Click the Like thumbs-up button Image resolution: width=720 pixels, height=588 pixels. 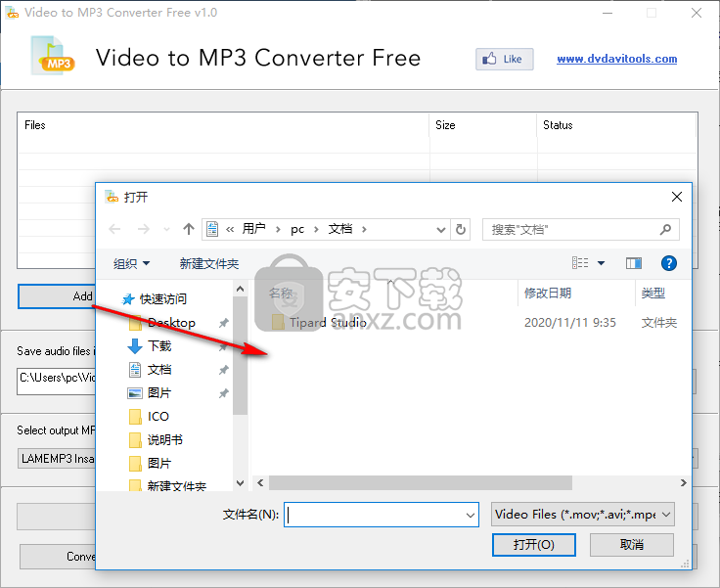pyautogui.click(x=504, y=59)
